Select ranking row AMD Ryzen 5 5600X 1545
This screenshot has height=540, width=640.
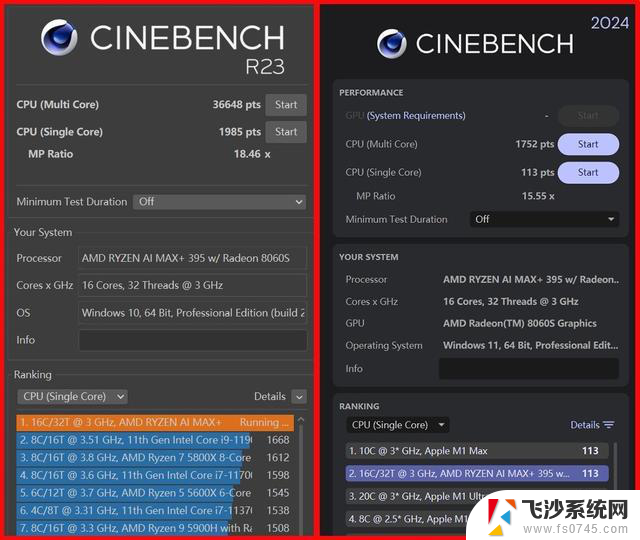155,493
